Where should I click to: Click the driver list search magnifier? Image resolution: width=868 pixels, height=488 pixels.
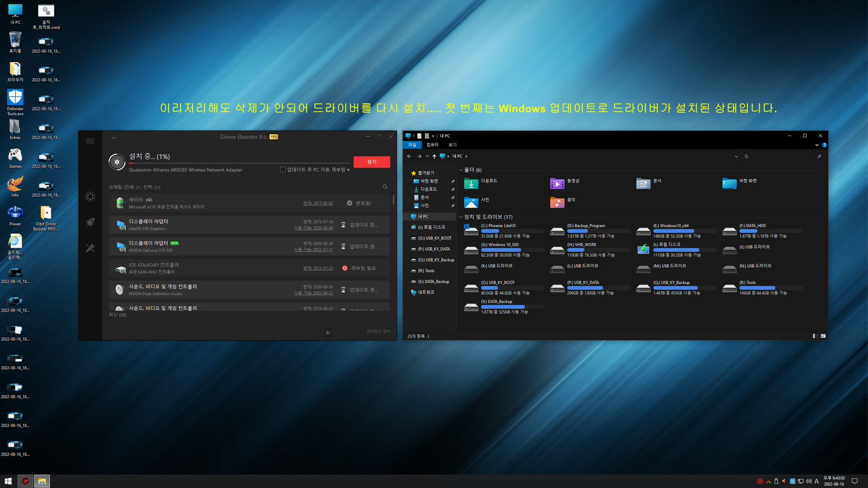point(385,187)
